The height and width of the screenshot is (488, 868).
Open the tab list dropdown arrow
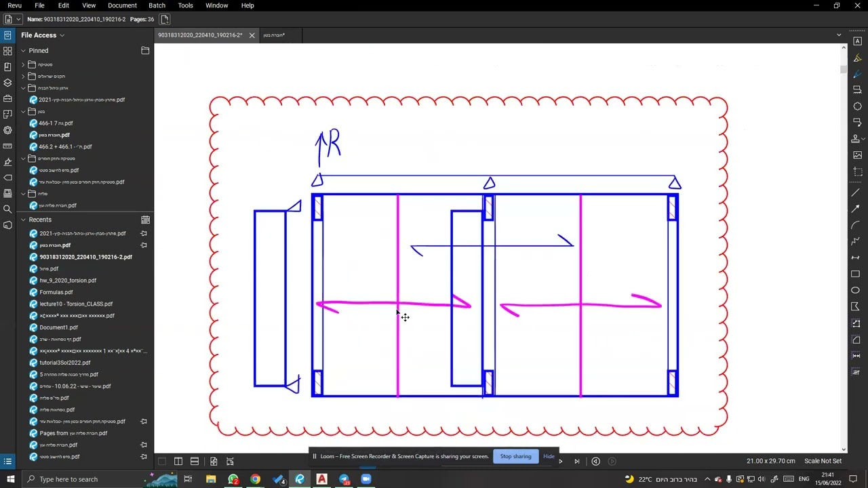click(x=839, y=35)
